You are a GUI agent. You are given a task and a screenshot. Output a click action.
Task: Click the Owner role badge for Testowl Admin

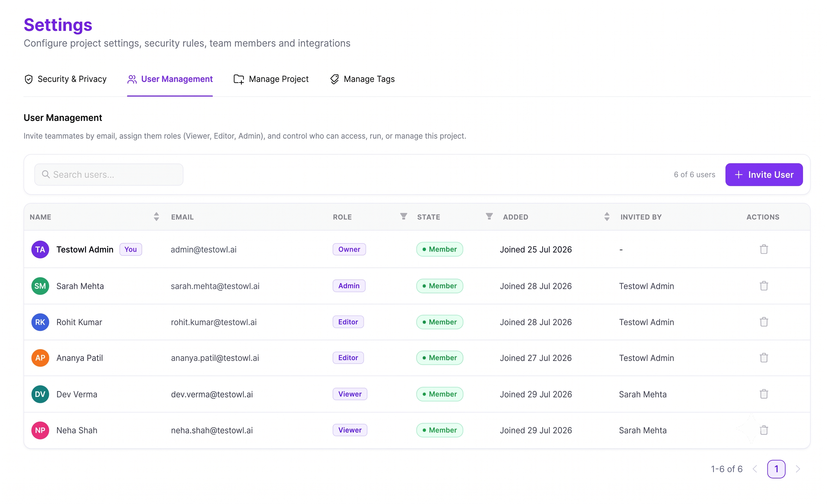tap(349, 249)
